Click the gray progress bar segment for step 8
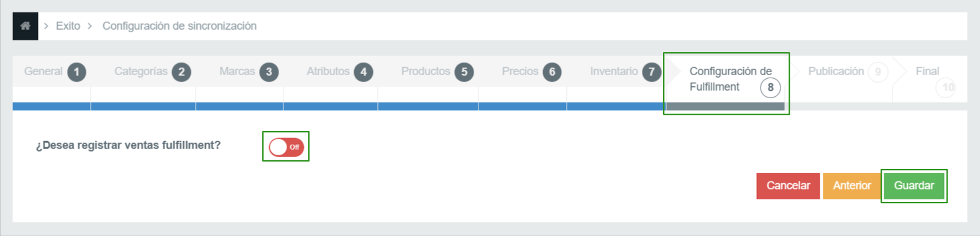This screenshot has height=236, width=980. [x=725, y=107]
